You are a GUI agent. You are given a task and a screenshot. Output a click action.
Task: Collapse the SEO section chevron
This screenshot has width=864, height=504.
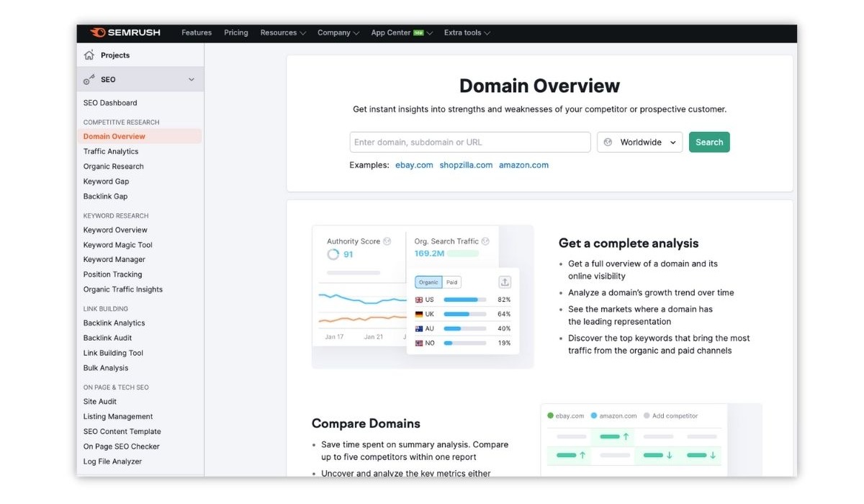(x=192, y=80)
